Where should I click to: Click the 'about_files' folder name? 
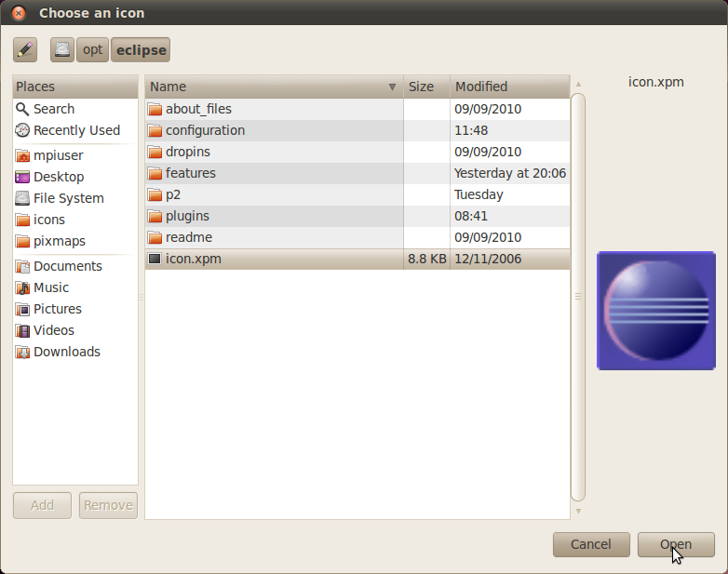(198, 109)
